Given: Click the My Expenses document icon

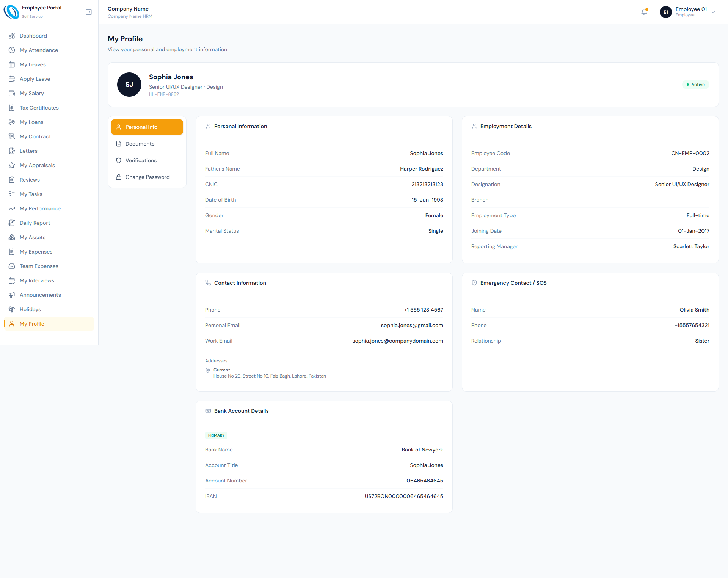Looking at the screenshot, I should (x=12, y=252).
